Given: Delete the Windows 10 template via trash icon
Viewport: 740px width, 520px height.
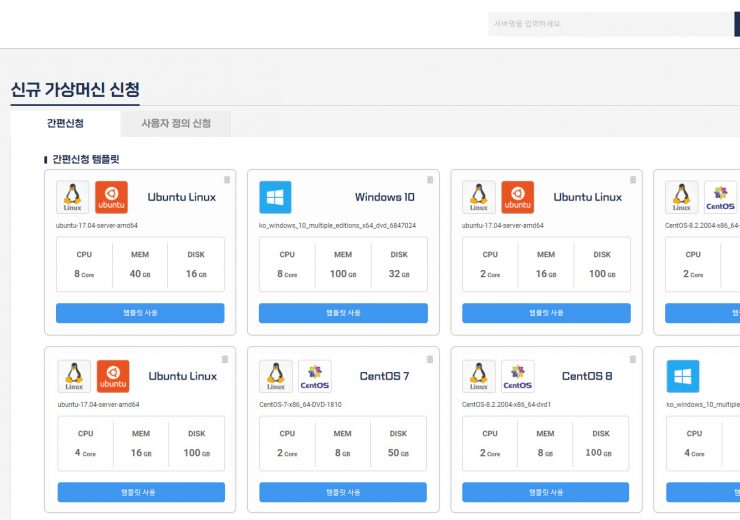Looking at the screenshot, I should [x=430, y=180].
